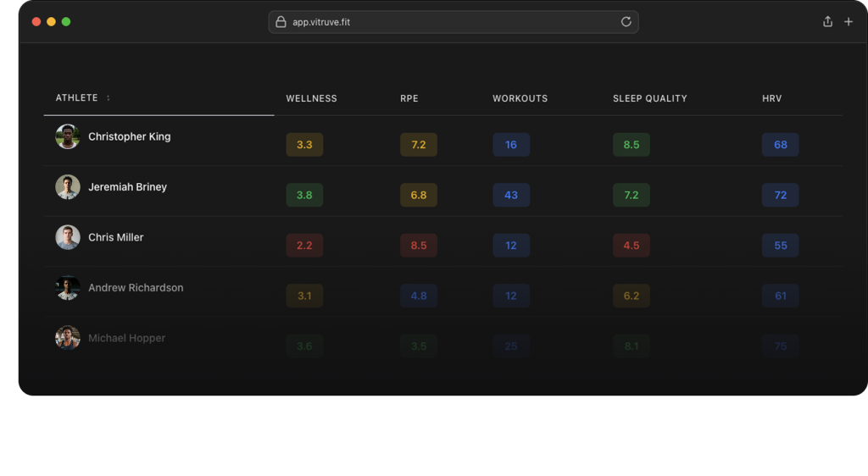Click the app.vitruve.fit address bar
868x476 pixels.
(453, 22)
